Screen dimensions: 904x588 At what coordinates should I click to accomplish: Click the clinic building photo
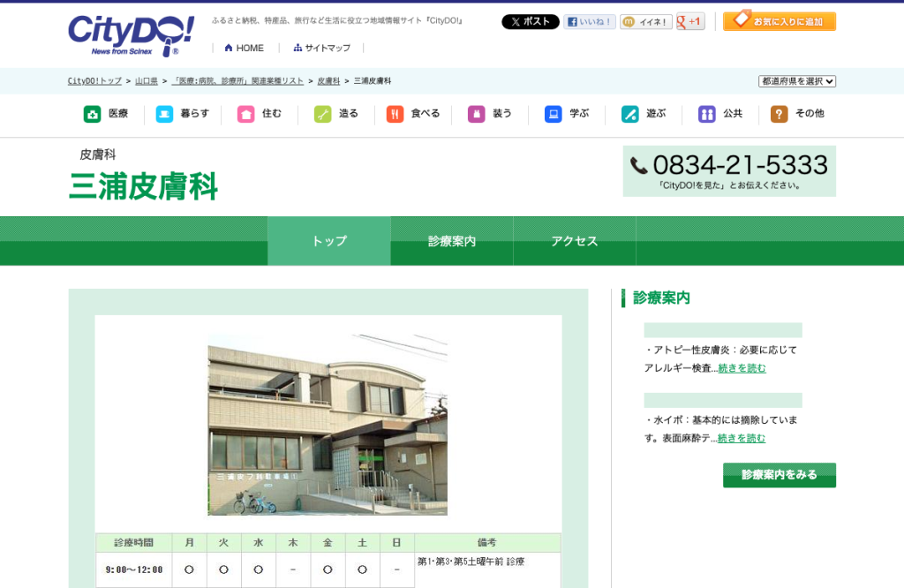[x=328, y=425]
